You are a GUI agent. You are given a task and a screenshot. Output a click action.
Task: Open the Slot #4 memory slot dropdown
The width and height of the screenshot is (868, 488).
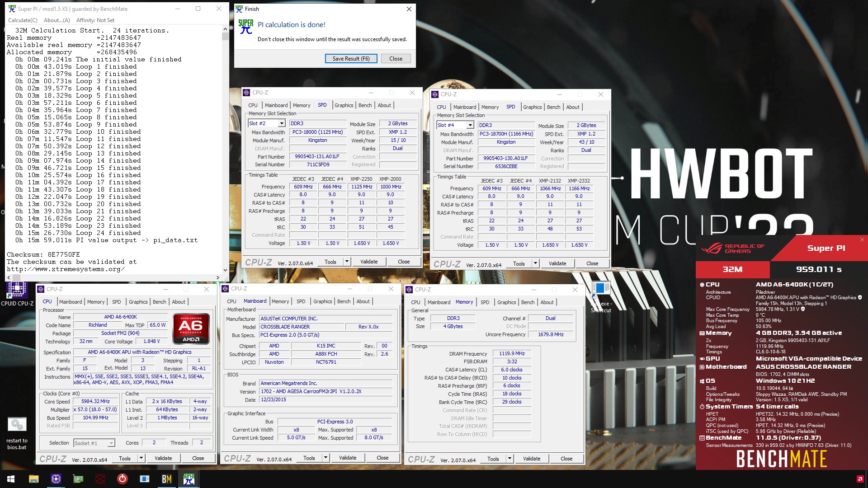pos(470,125)
